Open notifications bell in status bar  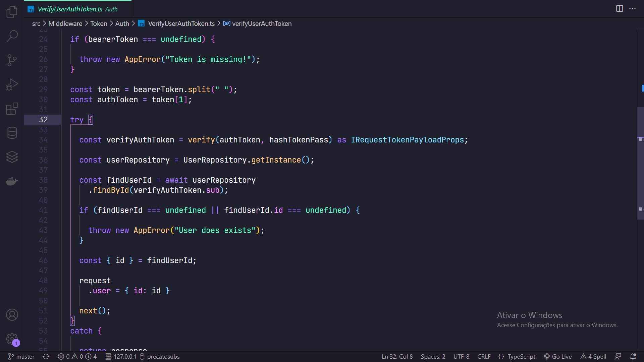coord(633,357)
